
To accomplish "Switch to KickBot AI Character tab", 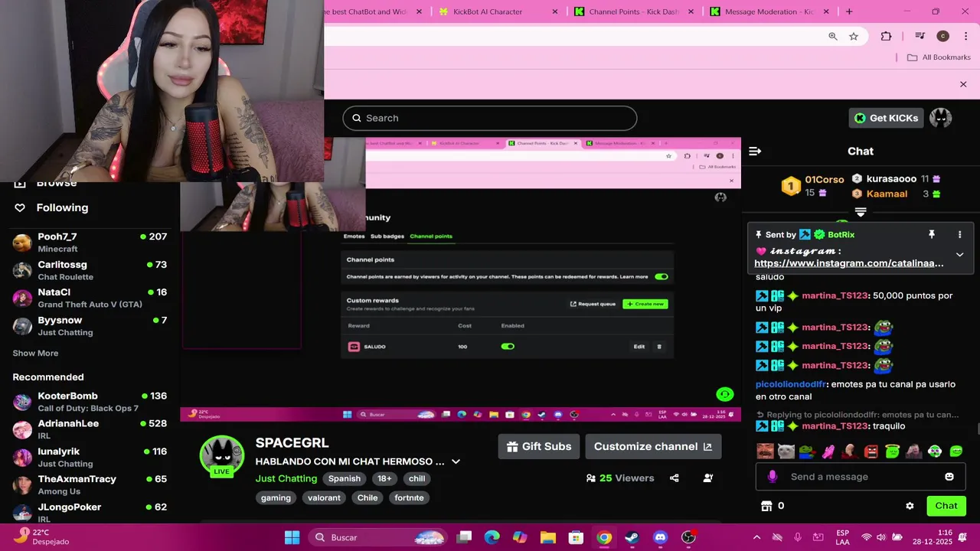I will tap(498, 11).
